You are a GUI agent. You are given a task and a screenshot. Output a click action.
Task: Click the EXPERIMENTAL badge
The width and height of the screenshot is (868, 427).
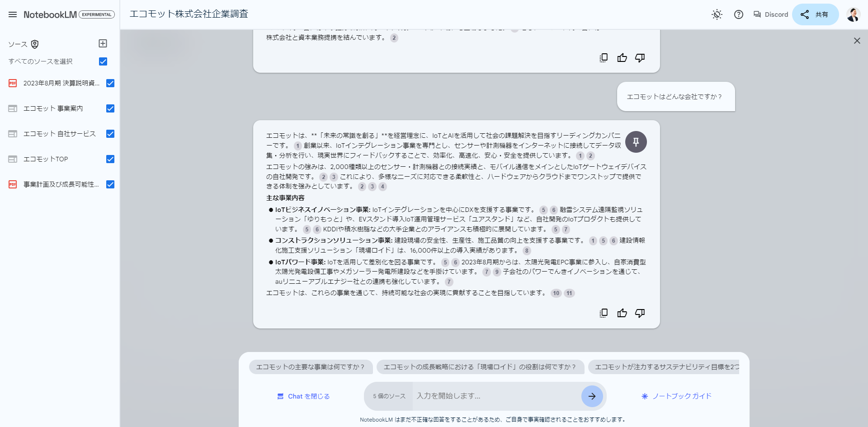(x=97, y=14)
